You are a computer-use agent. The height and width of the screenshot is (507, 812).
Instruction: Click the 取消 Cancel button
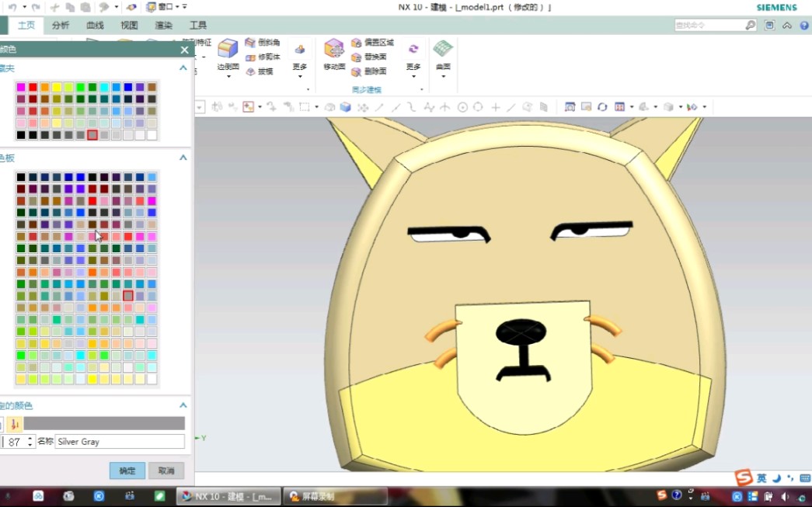click(166, 471)
